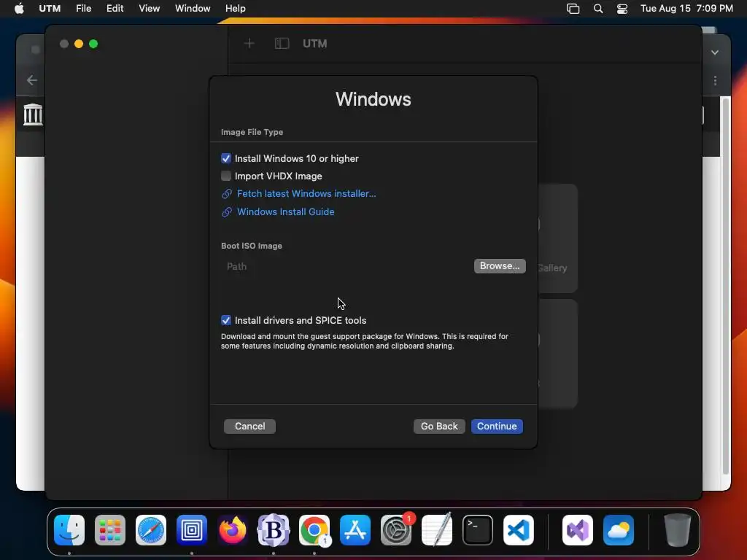Image resolution: width=747 pixels, height=560 pixels.
Task: Open Launchpad from the Dock
Action: pos(110,530)
